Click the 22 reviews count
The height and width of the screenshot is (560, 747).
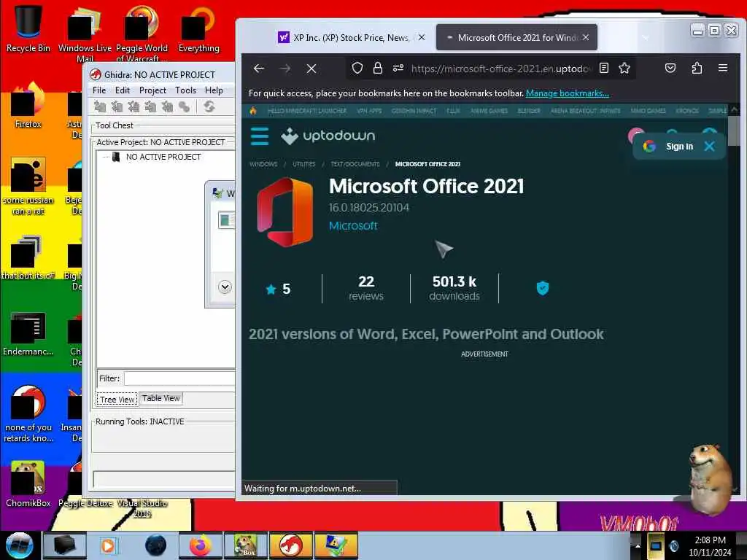pos(366,288)
